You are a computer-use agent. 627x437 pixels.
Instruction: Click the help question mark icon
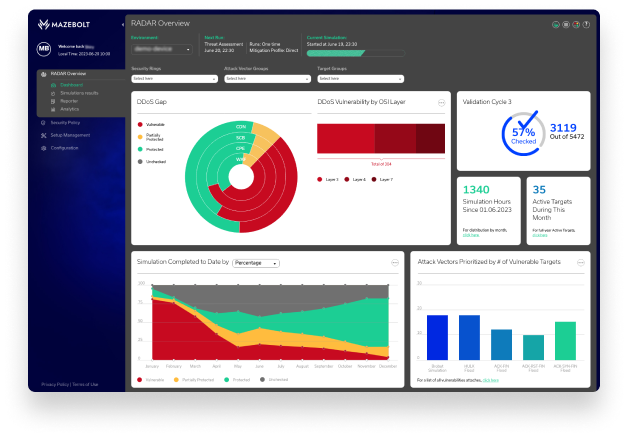click(587, 23)
